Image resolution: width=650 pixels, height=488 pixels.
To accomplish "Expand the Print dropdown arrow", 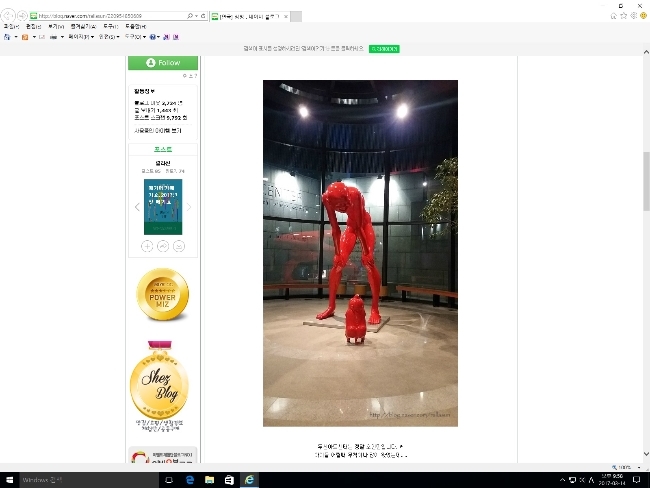I will tap(62, 37).
